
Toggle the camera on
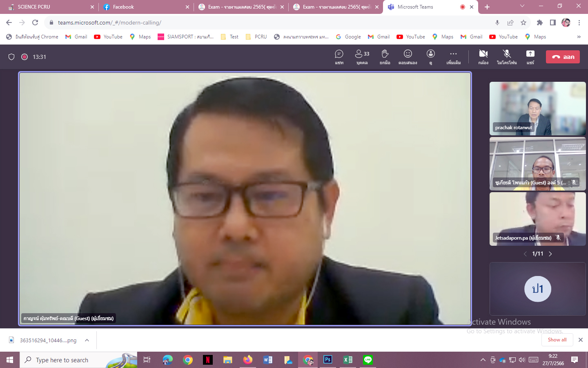(483, 57)
